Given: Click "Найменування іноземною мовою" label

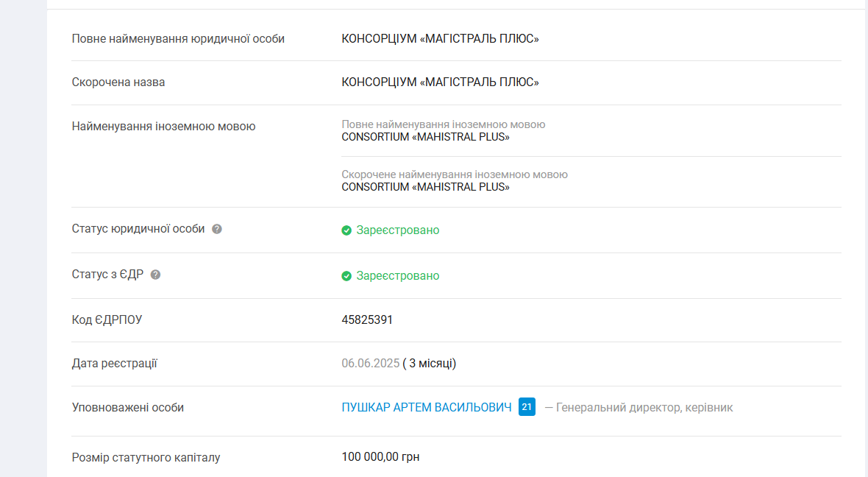Looking at the screenshot, I should pyautogui.click(x=163, y=127).
